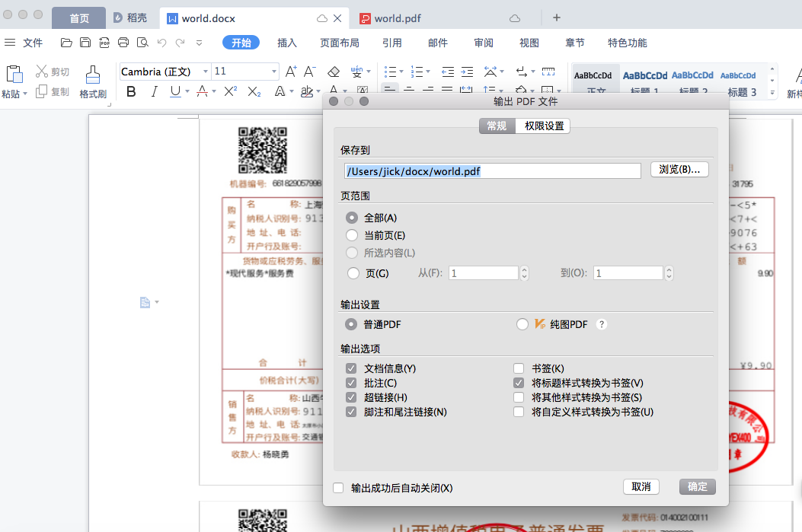Click the Print icon in the quick toolbar

tap(123, 43)
